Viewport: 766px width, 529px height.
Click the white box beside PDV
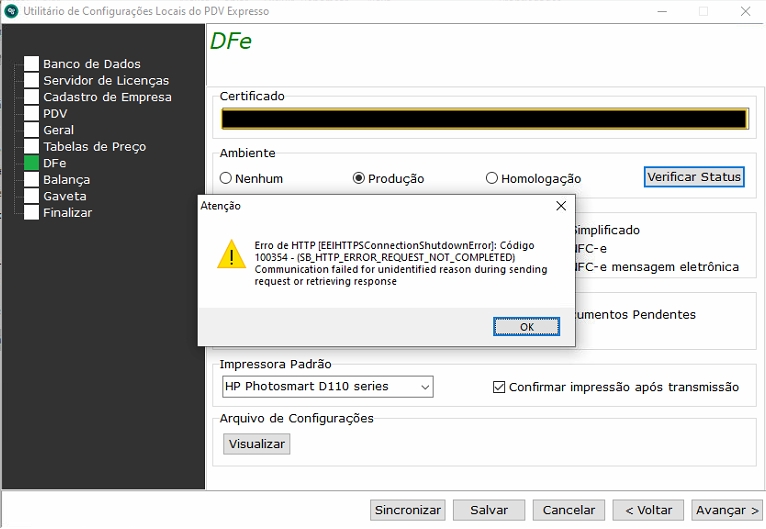point(31,113)
